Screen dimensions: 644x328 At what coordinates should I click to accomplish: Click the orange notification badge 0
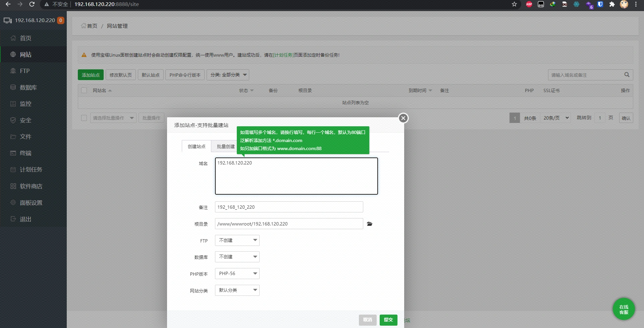pyautogui.click(x=61, y=20)
